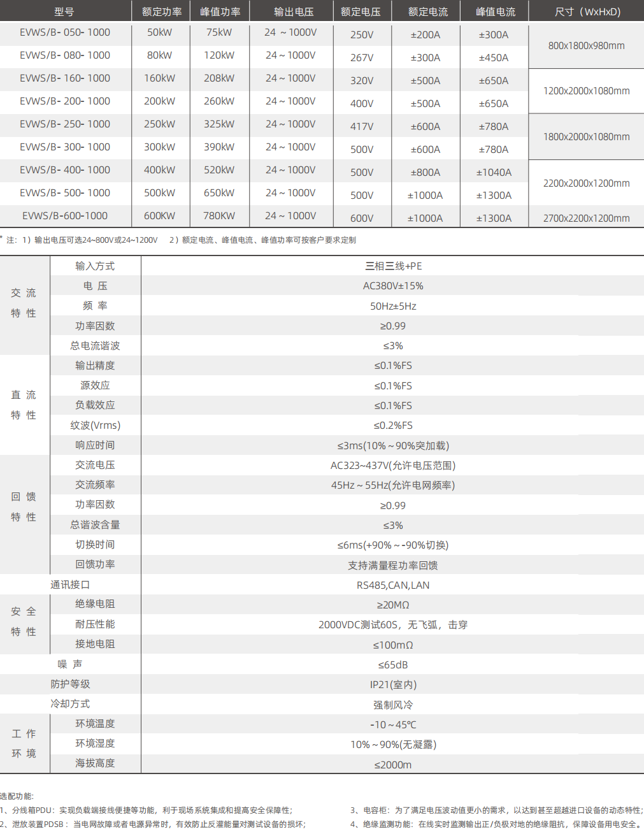Select the EVWS/B-600-1000 model row

(65, 216)
